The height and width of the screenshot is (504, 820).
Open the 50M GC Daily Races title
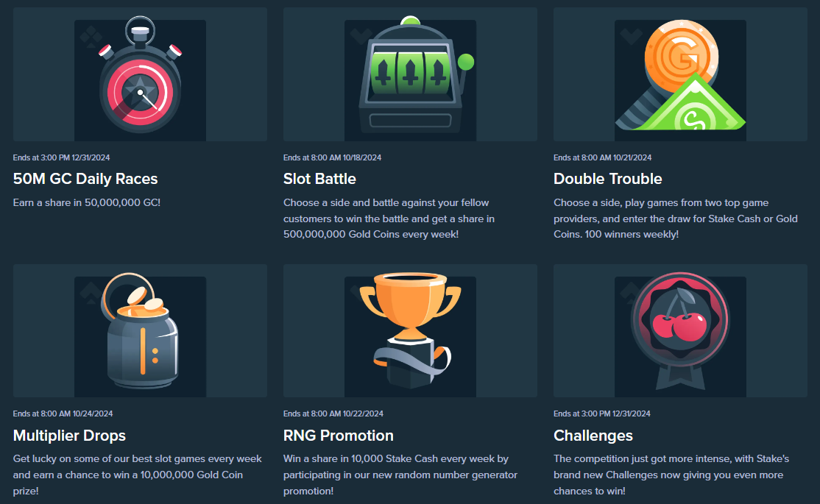click(x=85, y=179)
